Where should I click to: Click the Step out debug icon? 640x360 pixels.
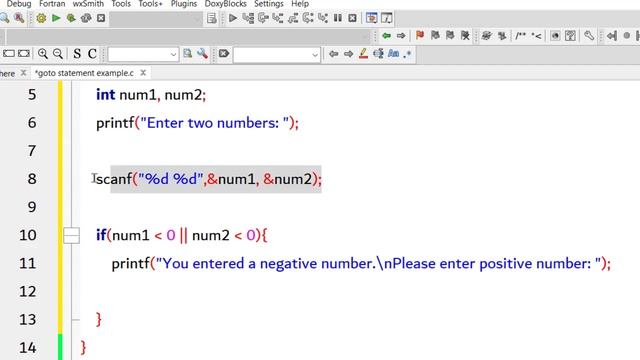293,18
